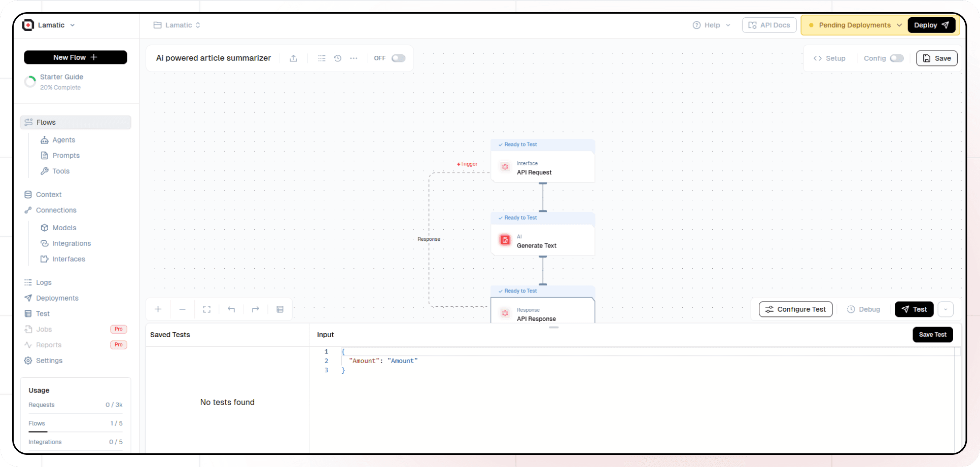Open the API Docs panel

768,25
